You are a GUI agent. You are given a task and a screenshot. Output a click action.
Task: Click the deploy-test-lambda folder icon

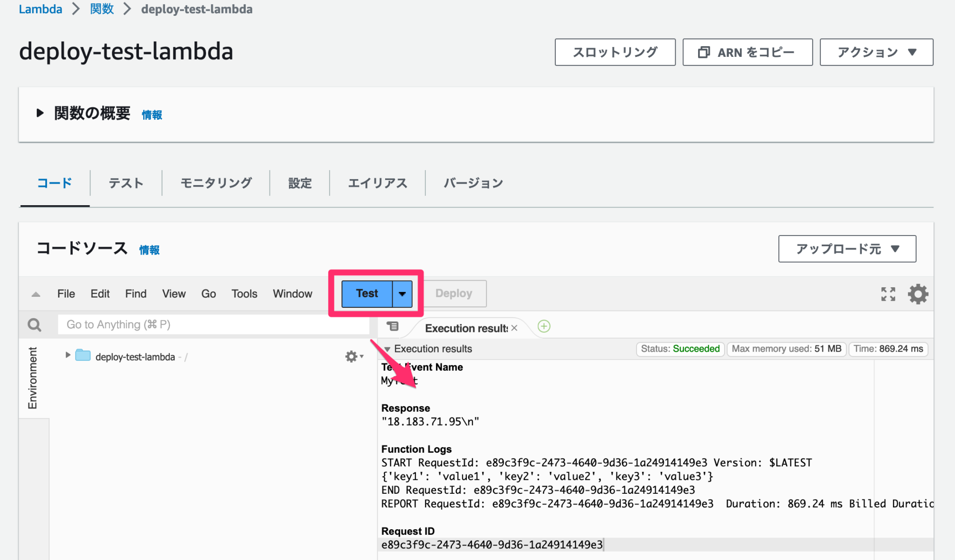point(83,356)
